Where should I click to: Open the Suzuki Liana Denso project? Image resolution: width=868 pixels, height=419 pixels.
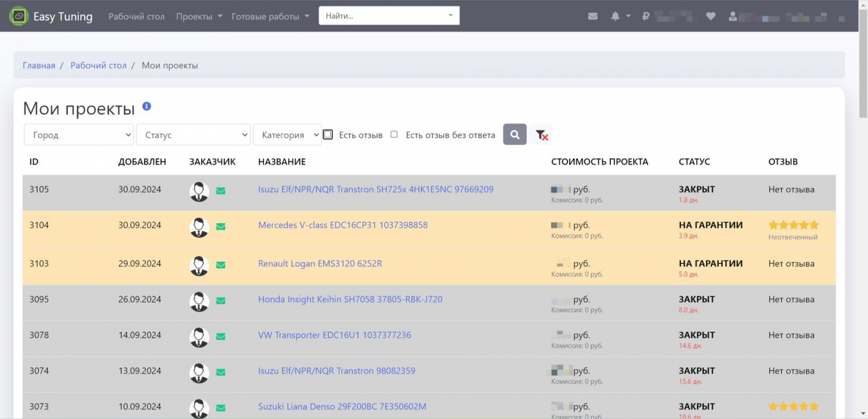pyautogui.click(x=342, y=407)
